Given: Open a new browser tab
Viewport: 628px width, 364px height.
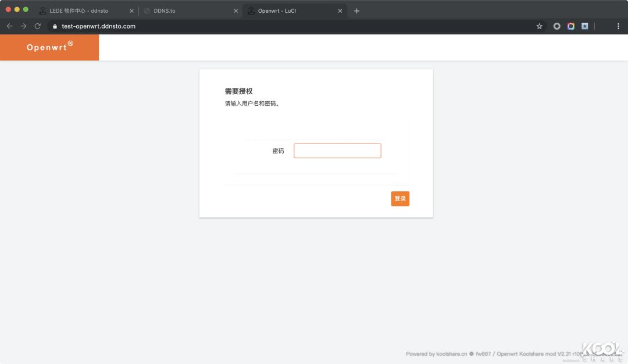Looking at the screenshot, I should [x=356, y=10].
